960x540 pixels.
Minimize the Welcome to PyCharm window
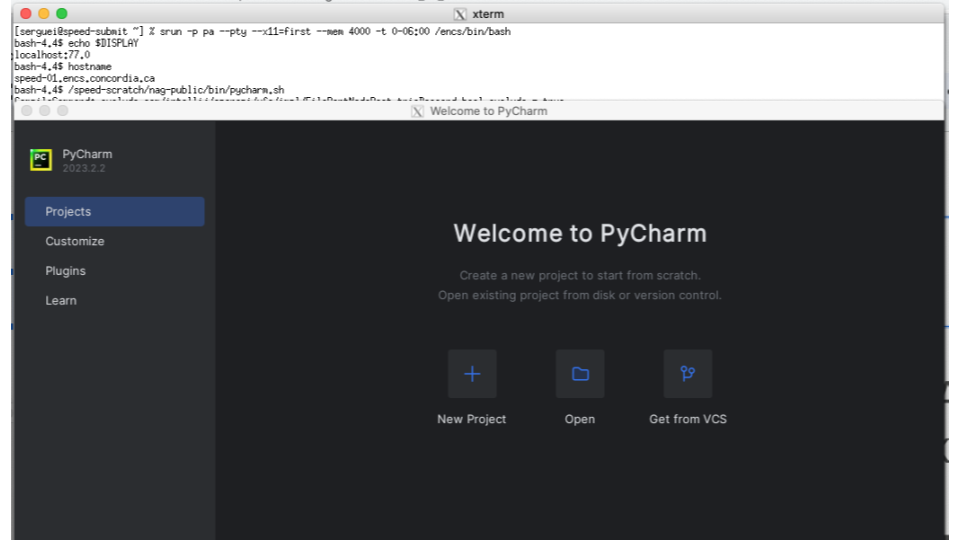point(45,111)
